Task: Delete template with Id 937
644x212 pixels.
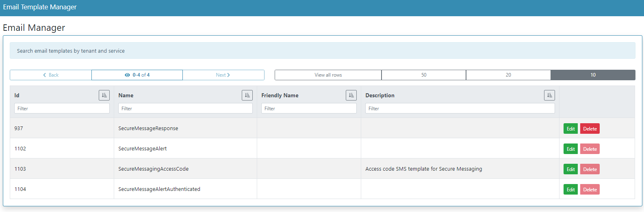Action: tap(590, 129)
